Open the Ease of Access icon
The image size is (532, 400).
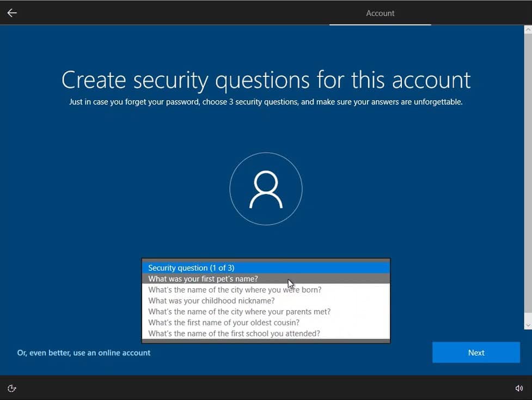click(x=12, y=388)
